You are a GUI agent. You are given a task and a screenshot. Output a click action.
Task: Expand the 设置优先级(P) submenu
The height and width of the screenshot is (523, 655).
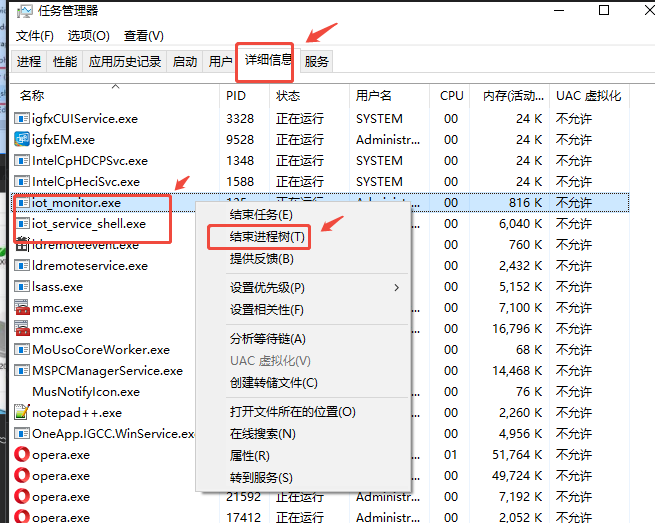(303, 288)
